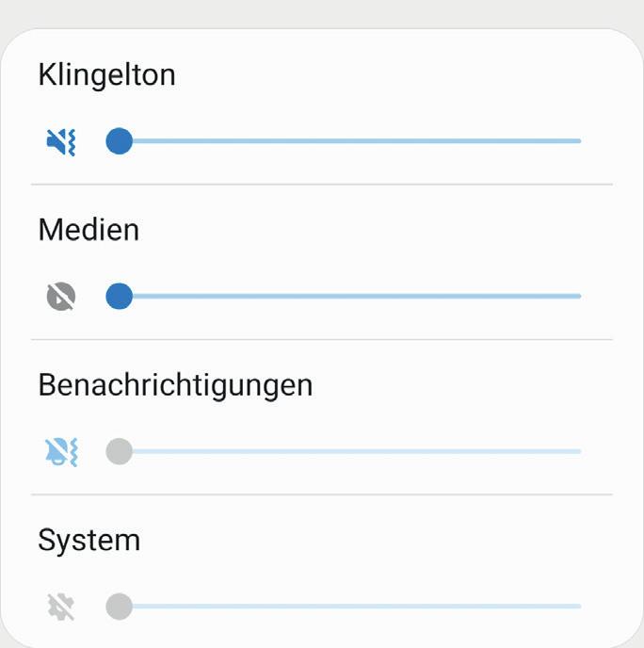Image resolution: width=644 pixels, height=648 pixels.
Task: Set Klingelton volume to maximum on slider
Action: [579, 141]
